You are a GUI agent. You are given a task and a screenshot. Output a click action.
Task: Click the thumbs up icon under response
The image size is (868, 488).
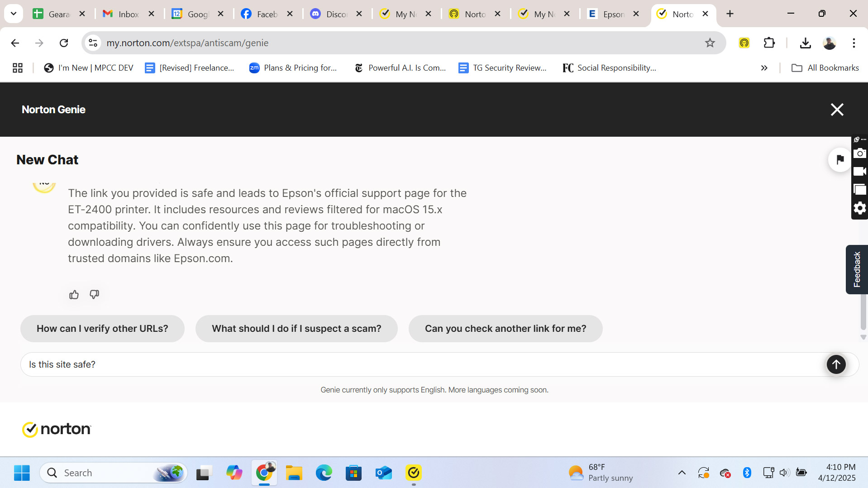click(x=74, y=295)
